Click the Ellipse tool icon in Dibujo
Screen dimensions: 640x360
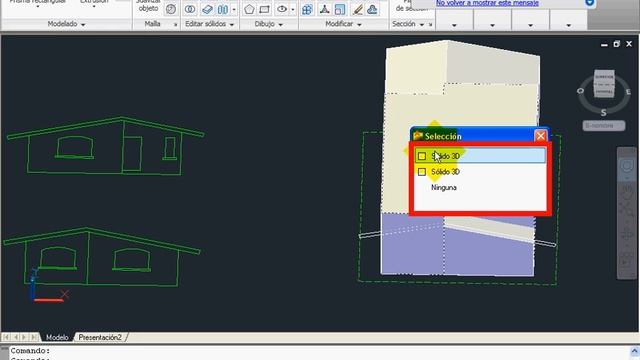pos(282,9)
